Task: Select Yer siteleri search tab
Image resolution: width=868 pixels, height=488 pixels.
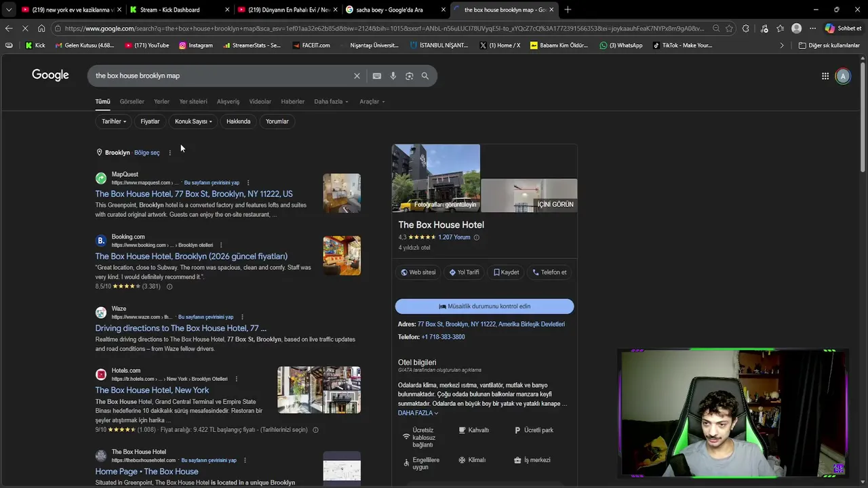Action: 193,102
